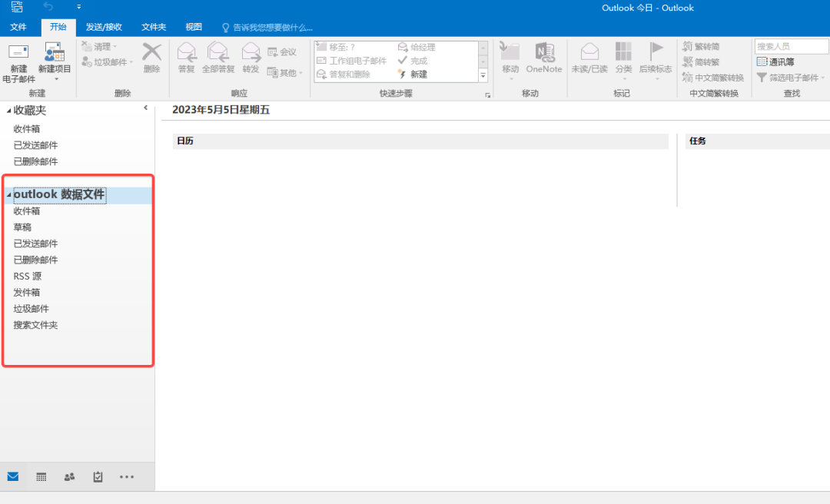Open Search Folders (搜索文件夹)
The image size is (830, 504).
35,325
